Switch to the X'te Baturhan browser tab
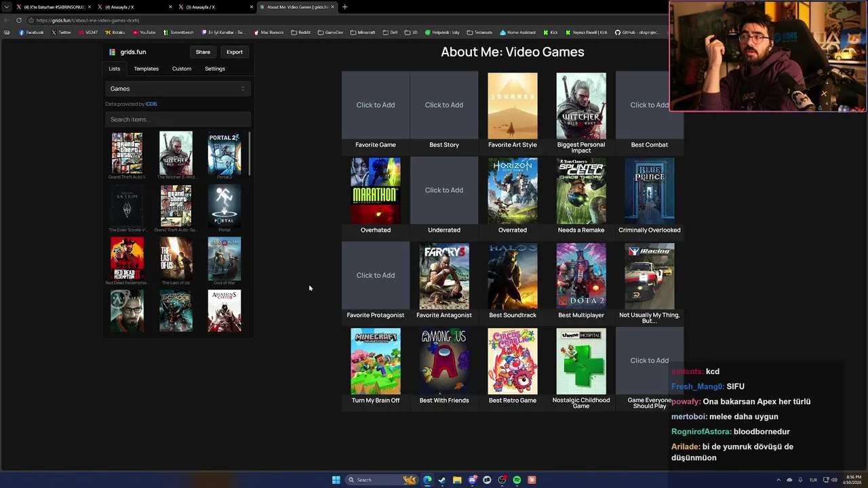The height and width of the screenshot is (488, 868). 53,7
